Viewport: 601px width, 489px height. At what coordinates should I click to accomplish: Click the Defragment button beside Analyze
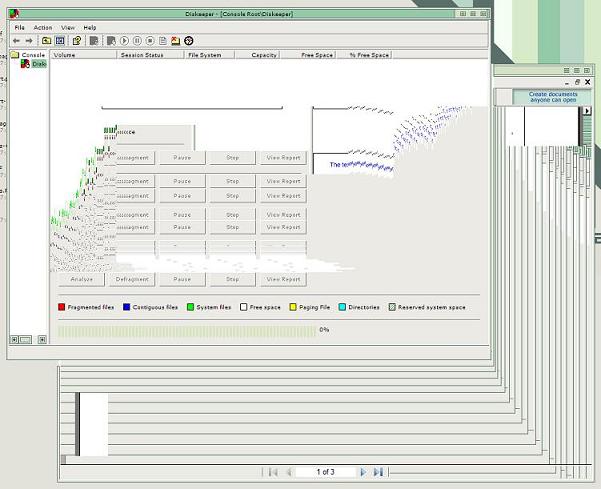[132, 279]
